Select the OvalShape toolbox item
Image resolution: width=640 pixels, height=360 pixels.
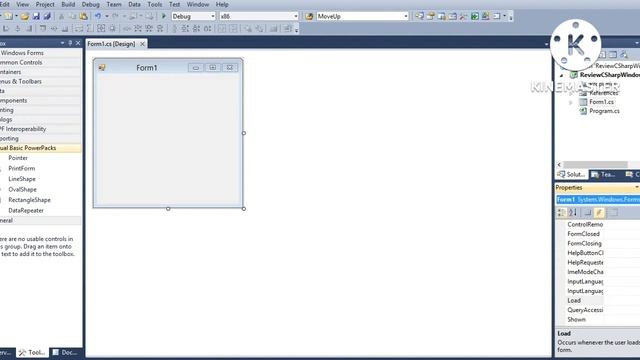tap(22, 189)
